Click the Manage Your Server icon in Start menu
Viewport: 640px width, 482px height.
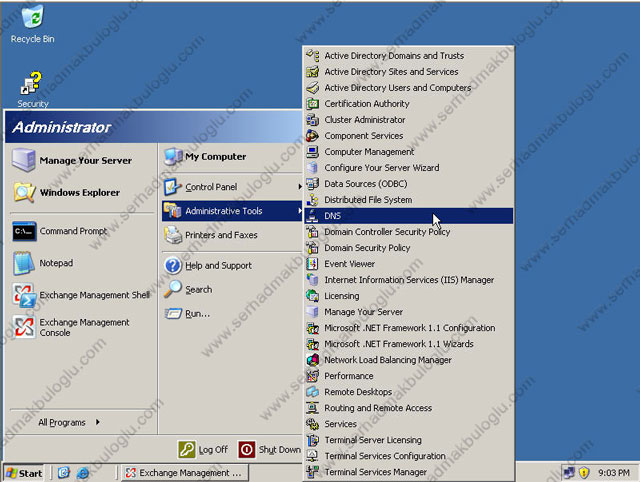click(x=24, y=160)
